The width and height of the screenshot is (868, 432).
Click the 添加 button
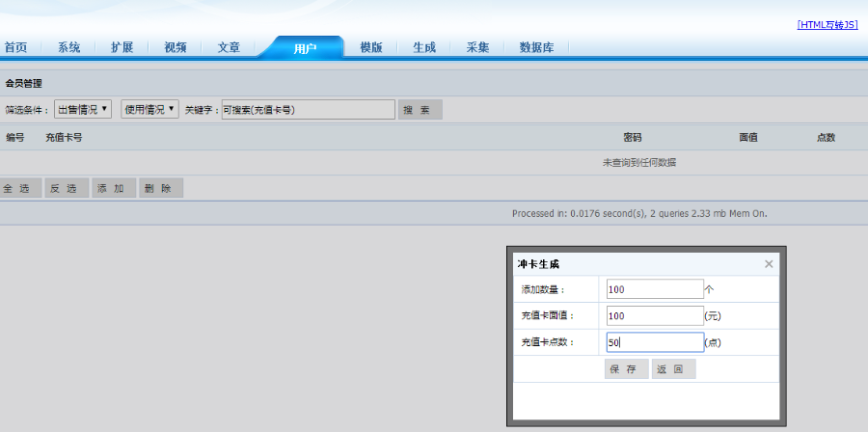coord(114,188)
